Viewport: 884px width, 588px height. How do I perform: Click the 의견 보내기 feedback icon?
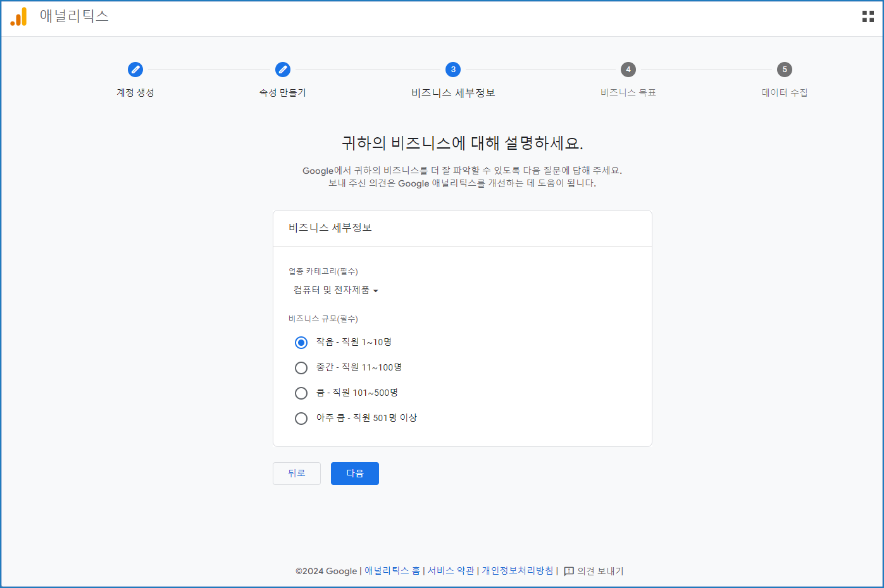click(569, 571)
